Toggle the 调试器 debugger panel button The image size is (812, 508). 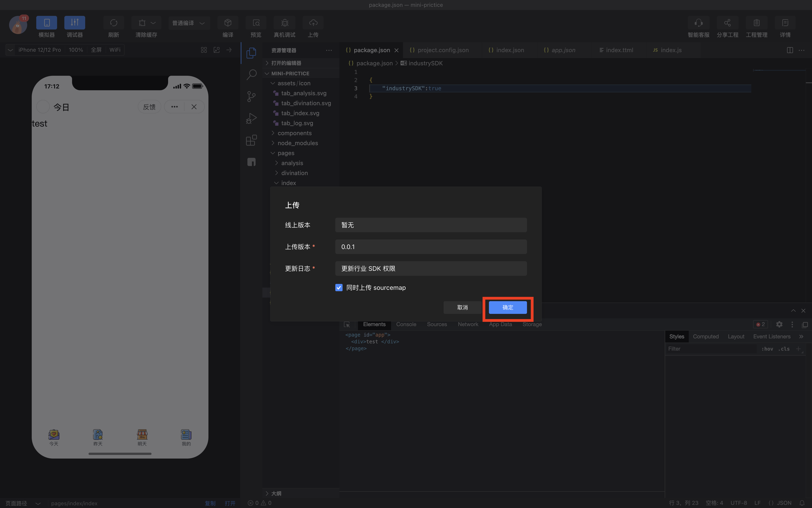point(75,23)
